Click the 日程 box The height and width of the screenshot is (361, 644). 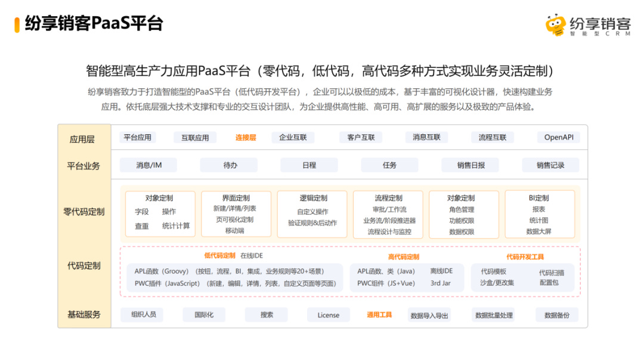click(x=309, y=165)
